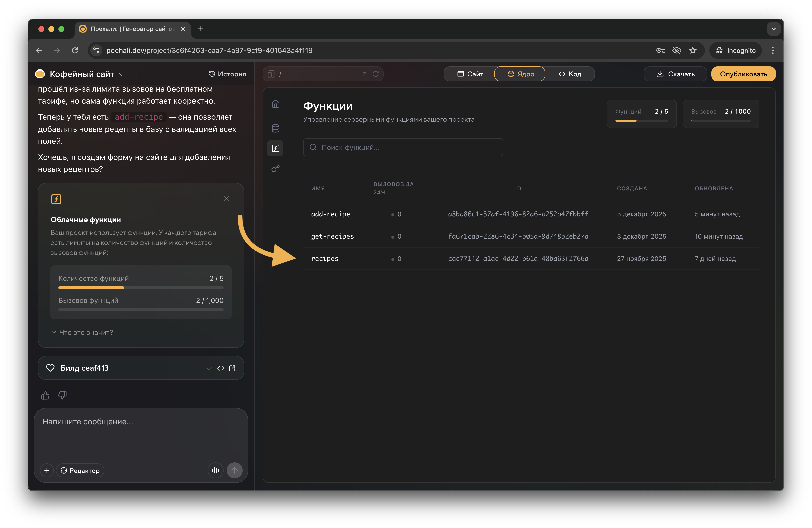812x528 pixels.
Task: Expand the Кофейный сайт project dropdown
Action: (x=122, y=74)
